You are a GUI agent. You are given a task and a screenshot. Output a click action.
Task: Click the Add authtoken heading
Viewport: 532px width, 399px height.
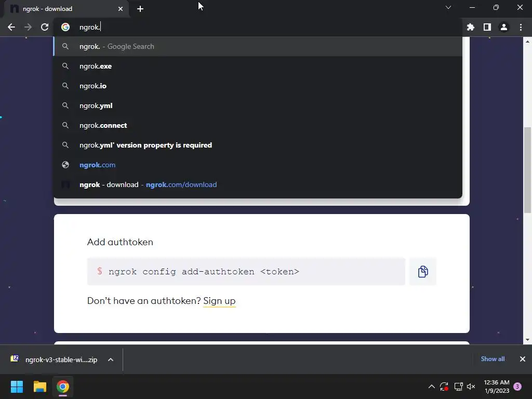pos(120,242)
